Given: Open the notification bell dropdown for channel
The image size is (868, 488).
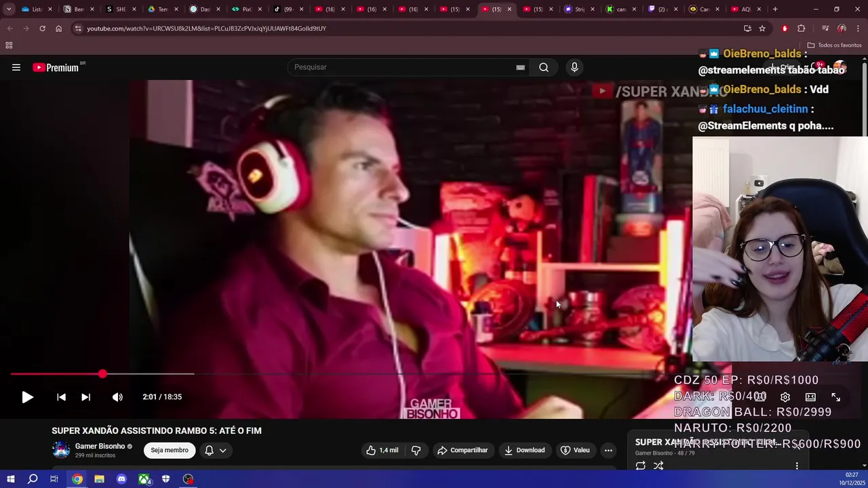Looking at the screenshot, I should pos(216,450).
